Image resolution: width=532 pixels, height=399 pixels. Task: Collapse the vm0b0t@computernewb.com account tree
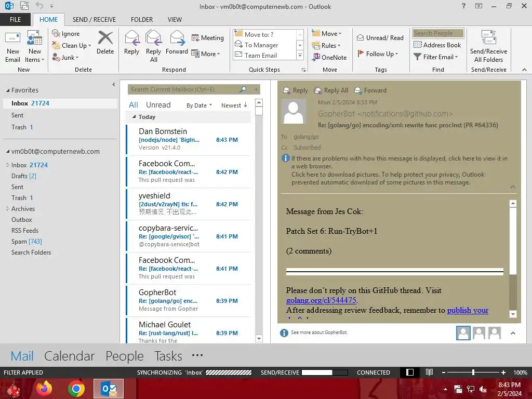coord(8,151)
